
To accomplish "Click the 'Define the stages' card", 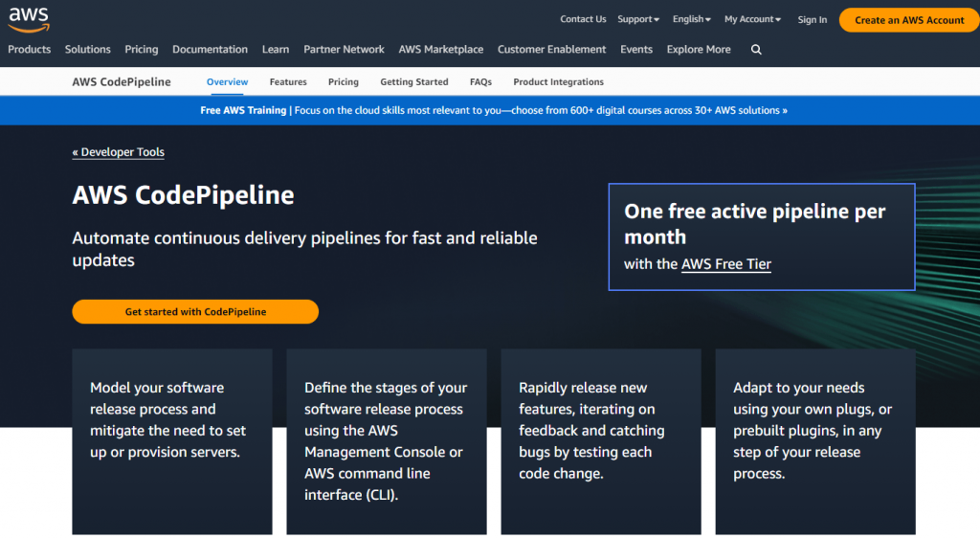I will [387, 441].
